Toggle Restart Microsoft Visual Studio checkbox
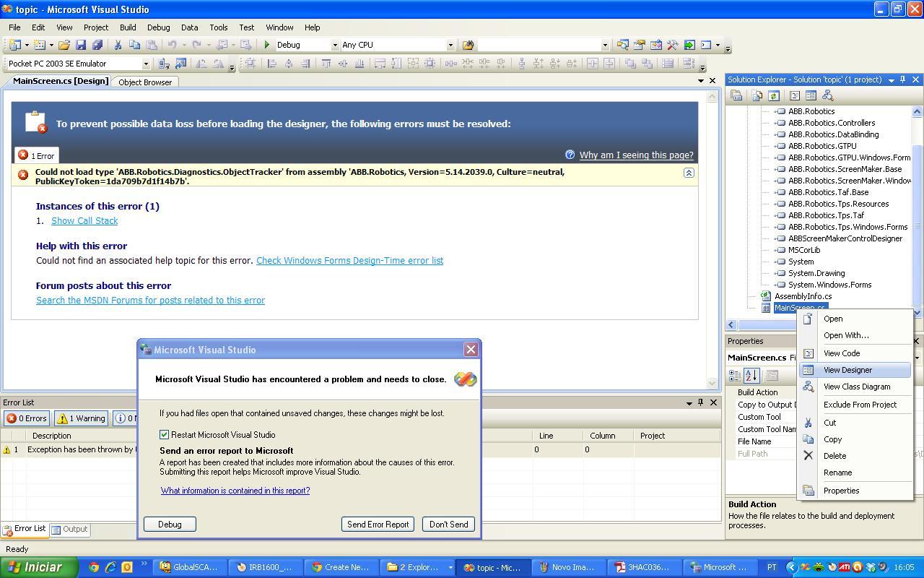The width and height of the screenshot is (924, 578). point(165,435)
